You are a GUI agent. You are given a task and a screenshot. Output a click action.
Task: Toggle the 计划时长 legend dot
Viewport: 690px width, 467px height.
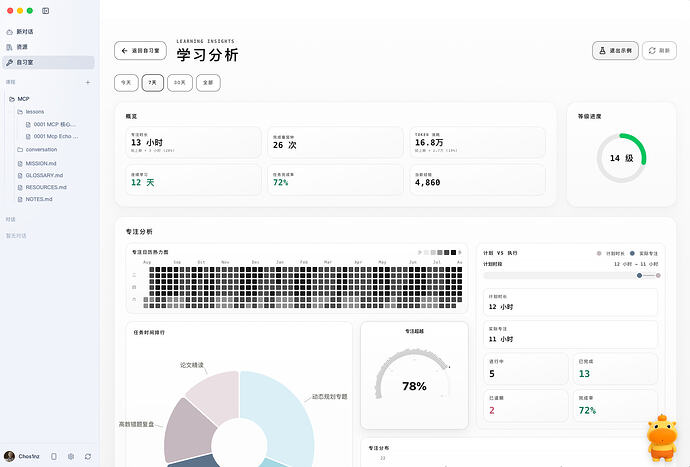599,253
